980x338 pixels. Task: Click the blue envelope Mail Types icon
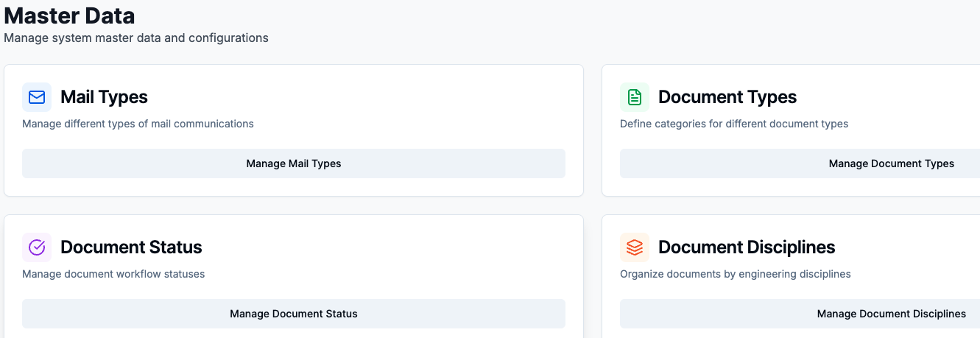[37, 97]
